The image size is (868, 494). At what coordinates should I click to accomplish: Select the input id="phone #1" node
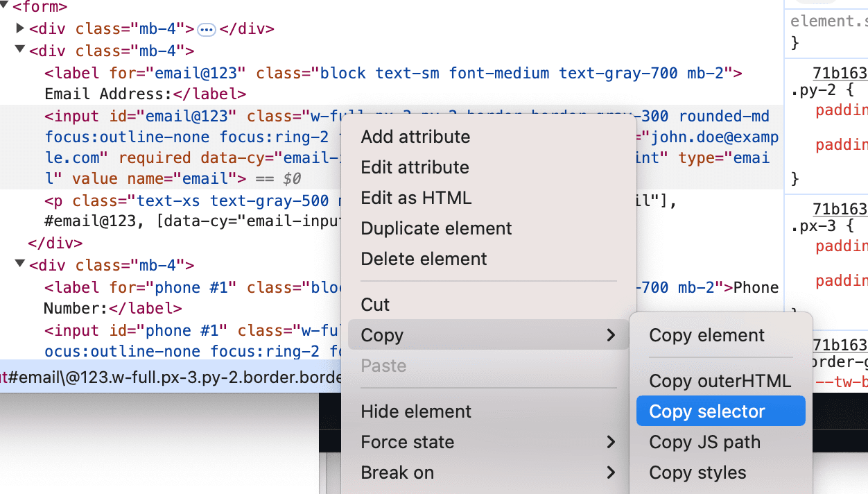tap(194, 330)
